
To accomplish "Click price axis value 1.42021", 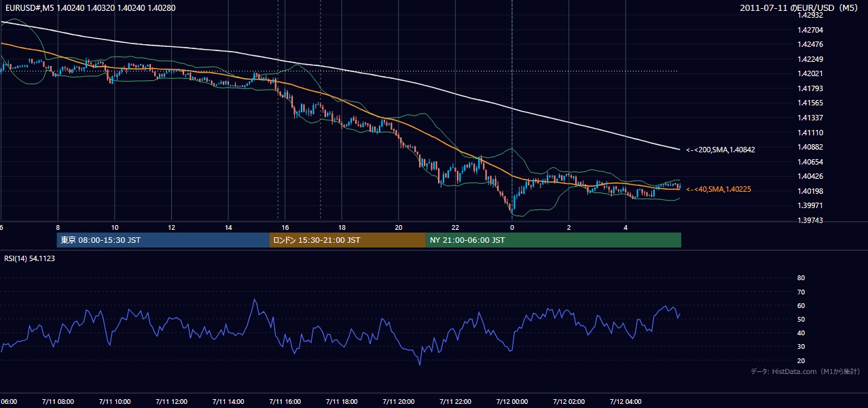I will click(810, 74).
